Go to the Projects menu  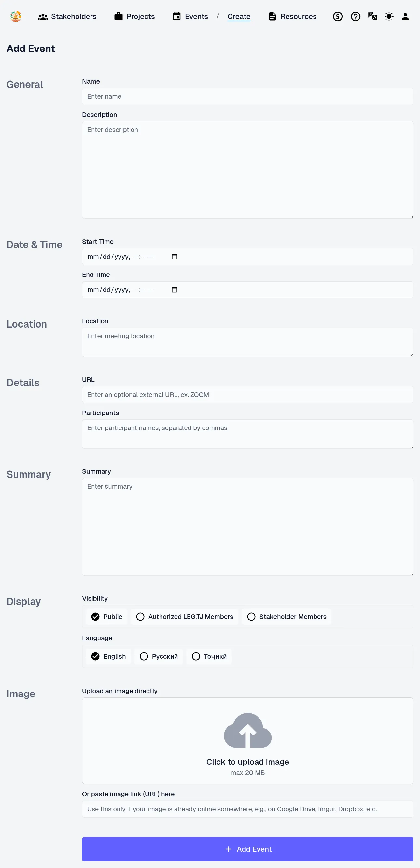click(134, 16)
